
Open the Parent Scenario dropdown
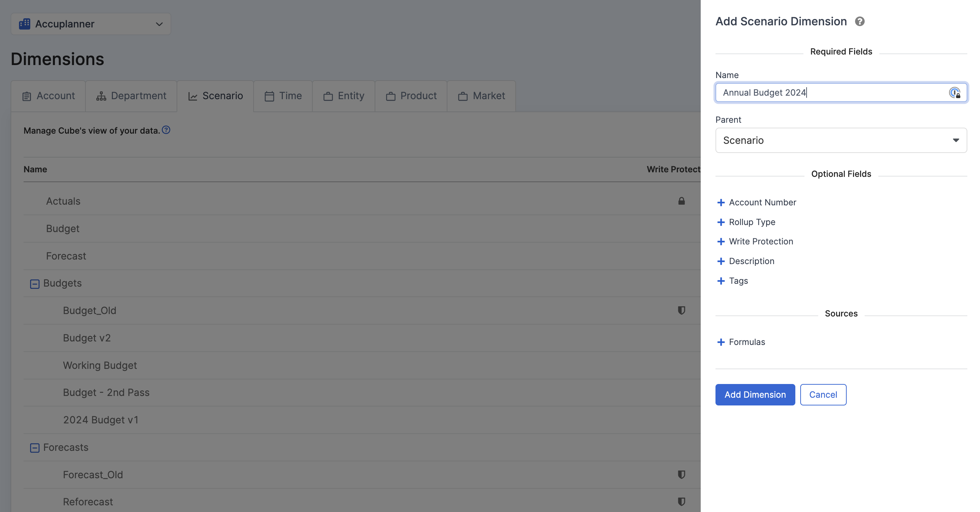click(x=841, y=140)
